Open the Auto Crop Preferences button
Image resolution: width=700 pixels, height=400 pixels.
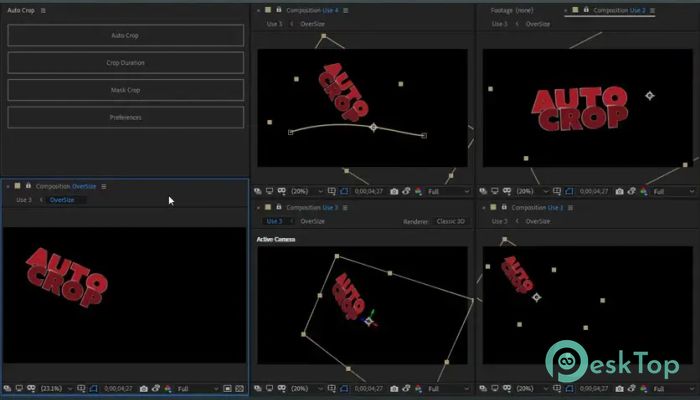pyautogui.click(x=125, y=117)
